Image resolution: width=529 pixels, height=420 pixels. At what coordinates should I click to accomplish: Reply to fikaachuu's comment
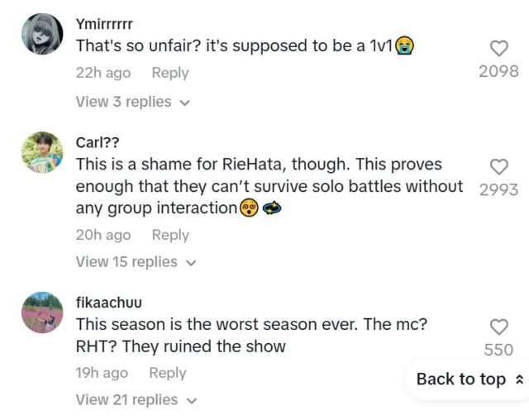pyautogui.click(x=167, y=373)
